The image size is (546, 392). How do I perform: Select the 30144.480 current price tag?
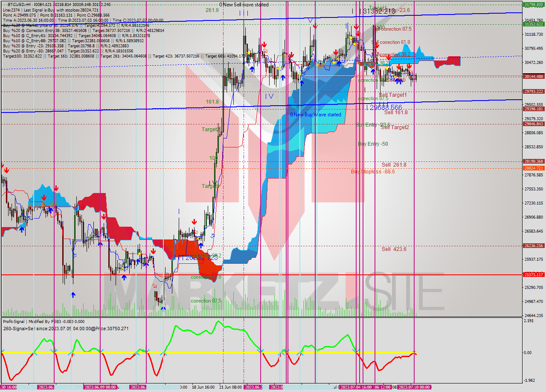pos(534,76)
